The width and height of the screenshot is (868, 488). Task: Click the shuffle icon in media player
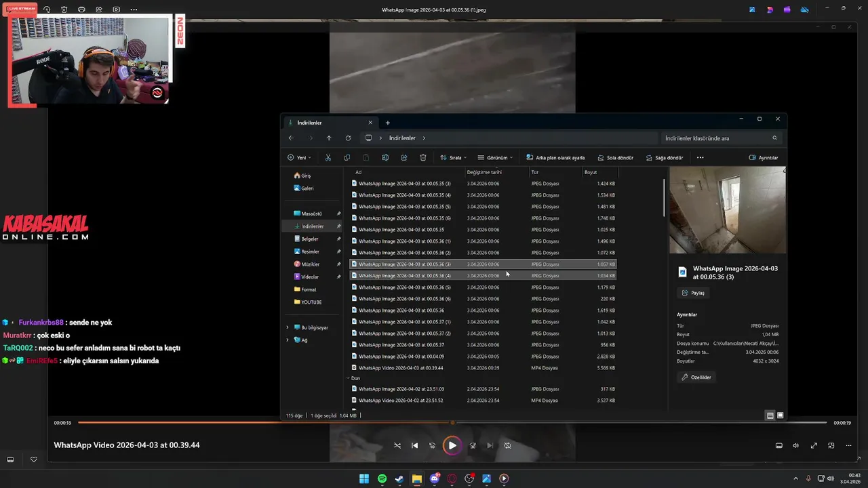pos(397,445)
